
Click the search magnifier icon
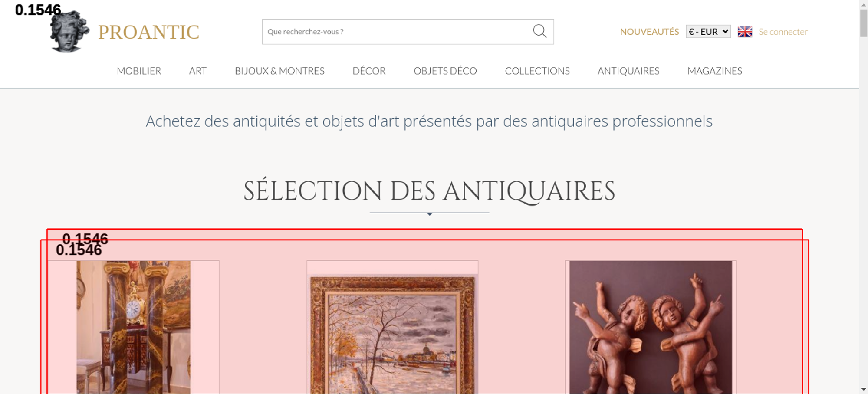pyautogui.click(x=539, y=31)
